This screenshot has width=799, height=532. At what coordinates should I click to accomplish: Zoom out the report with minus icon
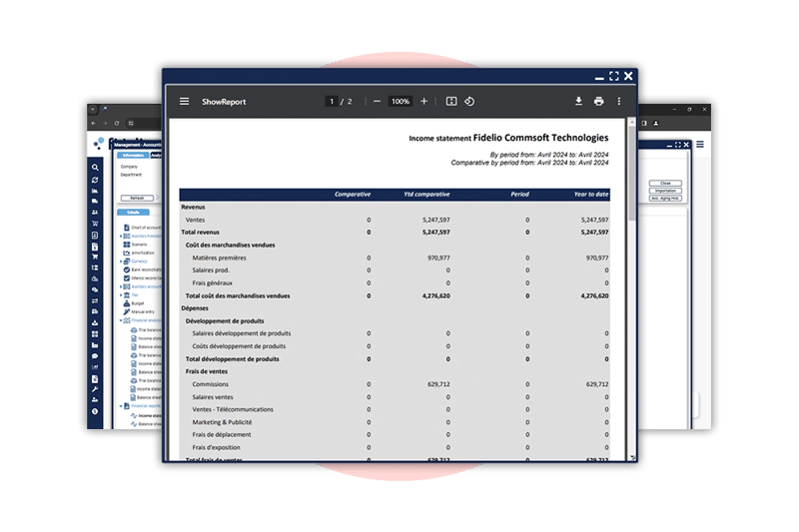pos(377,101)
